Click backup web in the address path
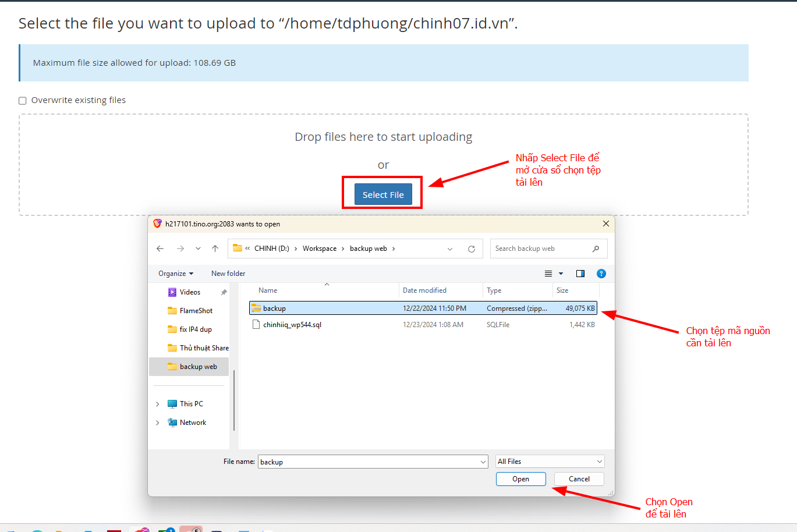The height and width of the screenshot is (532, 797). pyautogui.click(x=369, y=249)
